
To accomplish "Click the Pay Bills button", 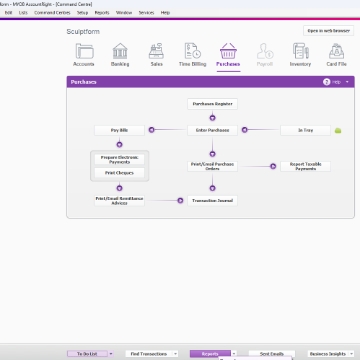I will pos(119,130).
